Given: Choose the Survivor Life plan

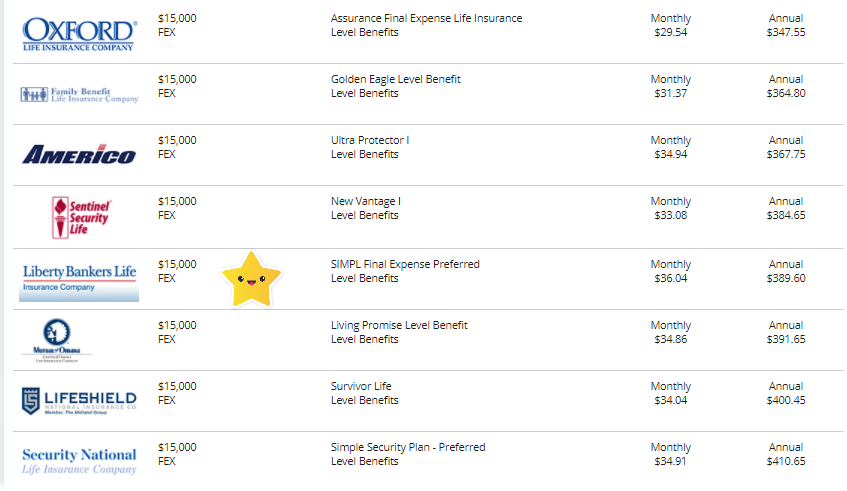Looking at the screenshot, I should [361, 387].
